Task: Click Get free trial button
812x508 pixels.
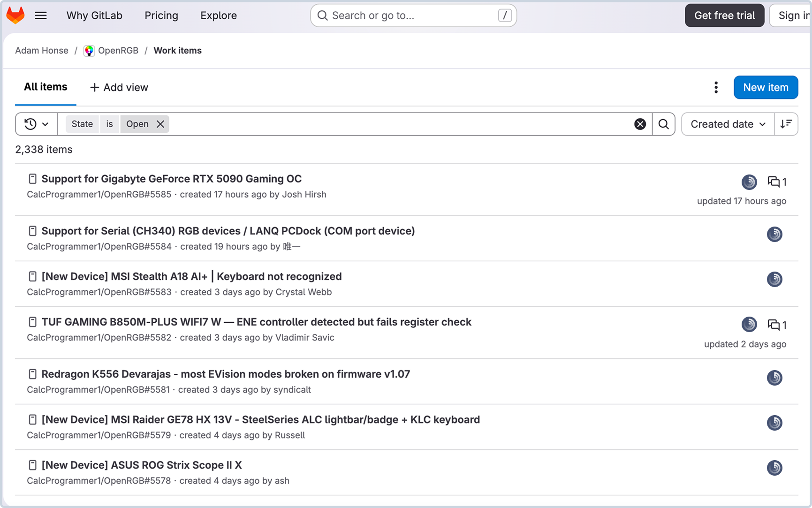Action: (x=724, y=15)
